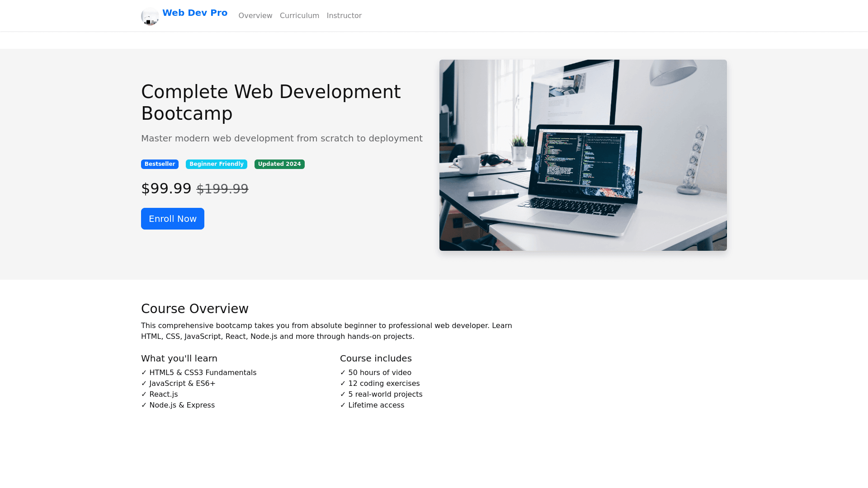Click the laptop course hero image
868x488 pixels.
click(583, 155)
